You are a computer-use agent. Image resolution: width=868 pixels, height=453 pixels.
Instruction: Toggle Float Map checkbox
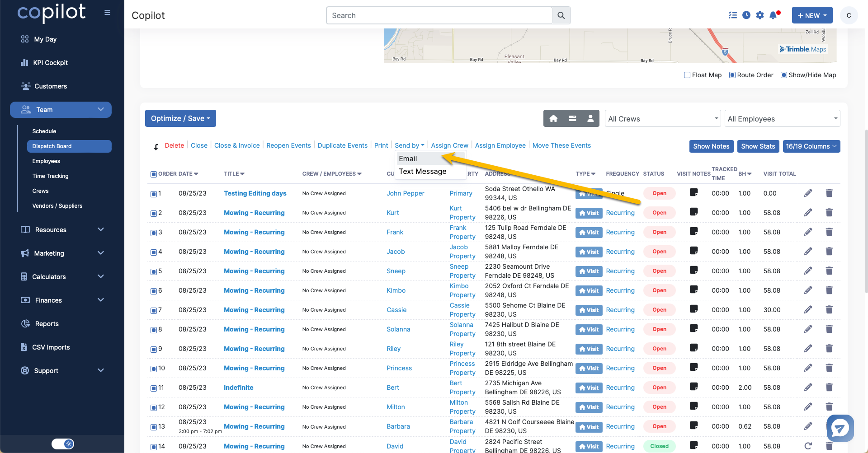coord(687,75)
